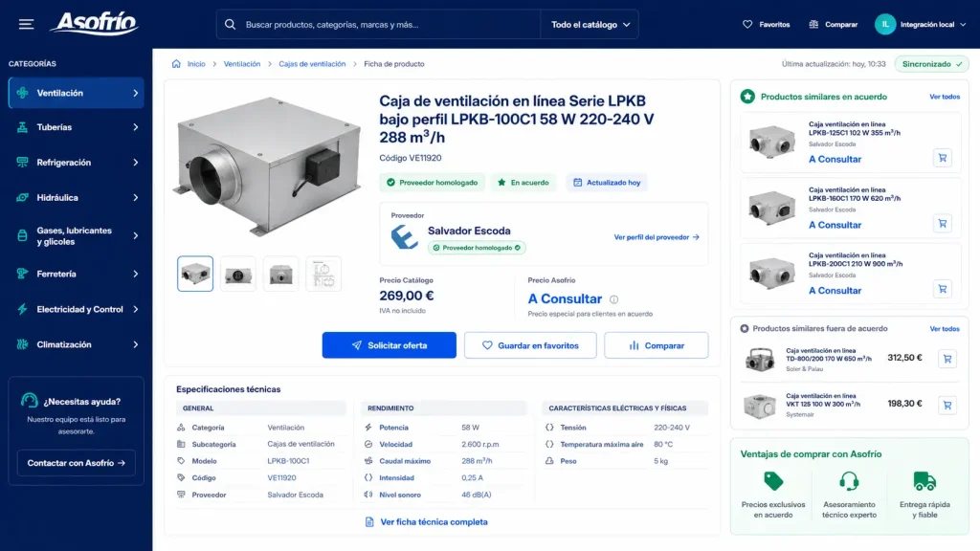The image size is (980, 551).
Task: Add LPKB-200C1 product to cart
Action: (943, 289)
